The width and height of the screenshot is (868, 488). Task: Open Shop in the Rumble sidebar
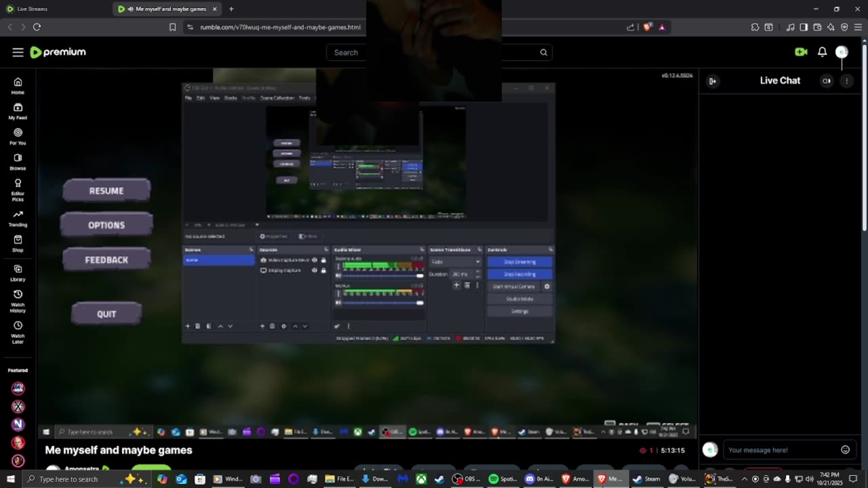18,243
